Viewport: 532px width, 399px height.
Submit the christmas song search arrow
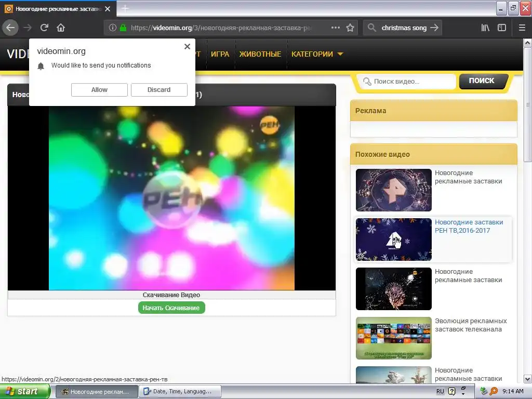[x=434, y=28]
